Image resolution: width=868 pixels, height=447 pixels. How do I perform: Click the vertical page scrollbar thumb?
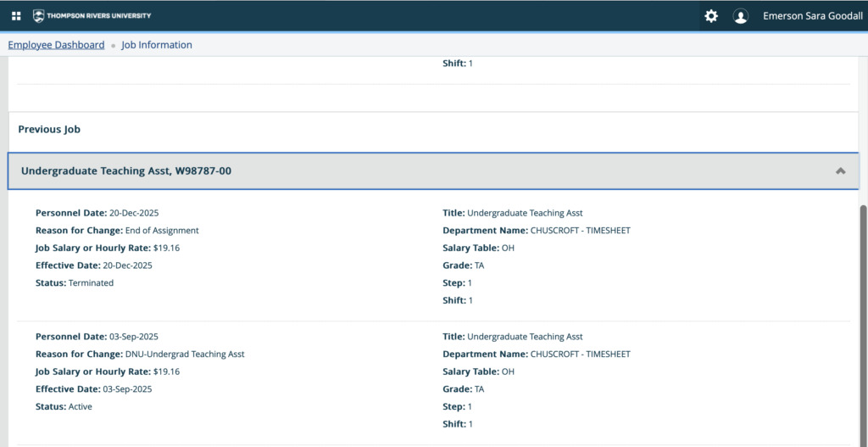pyautogui.click(x=863, y=322)
